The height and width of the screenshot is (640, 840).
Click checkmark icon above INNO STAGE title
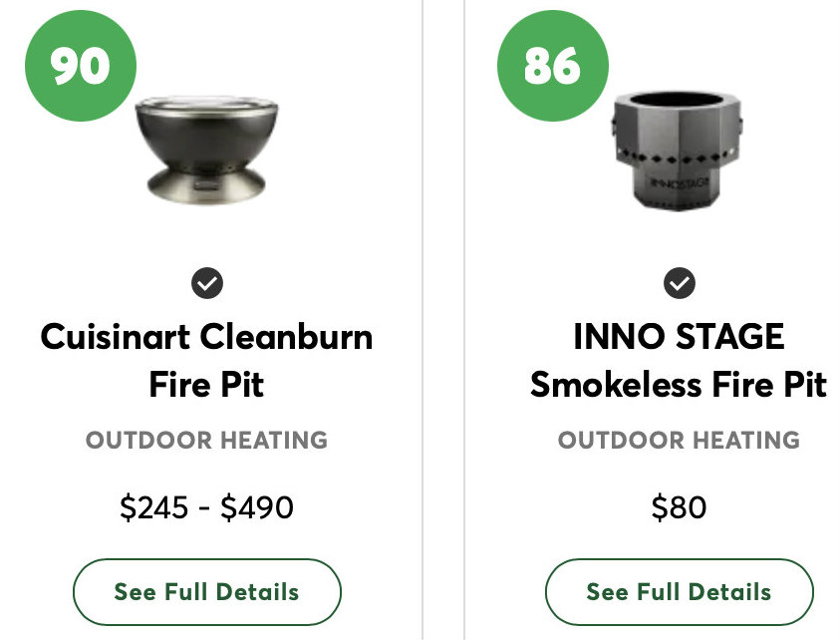(x=680, y=284)
